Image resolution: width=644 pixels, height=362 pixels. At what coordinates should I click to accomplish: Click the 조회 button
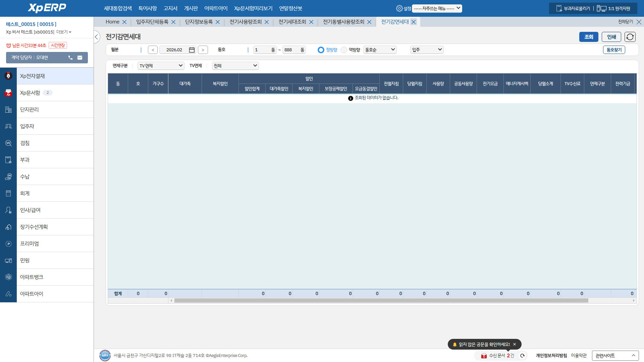pyautogui.click(x=588, y=37)
